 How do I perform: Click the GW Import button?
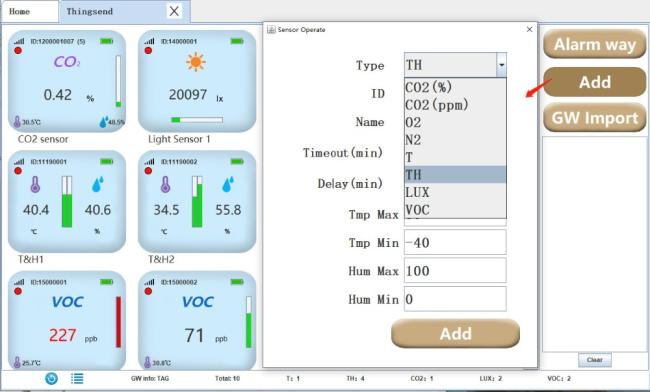(x=594, y=118)
